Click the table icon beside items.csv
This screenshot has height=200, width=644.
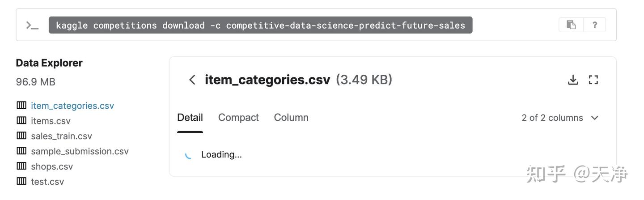(x=21, y=120)
